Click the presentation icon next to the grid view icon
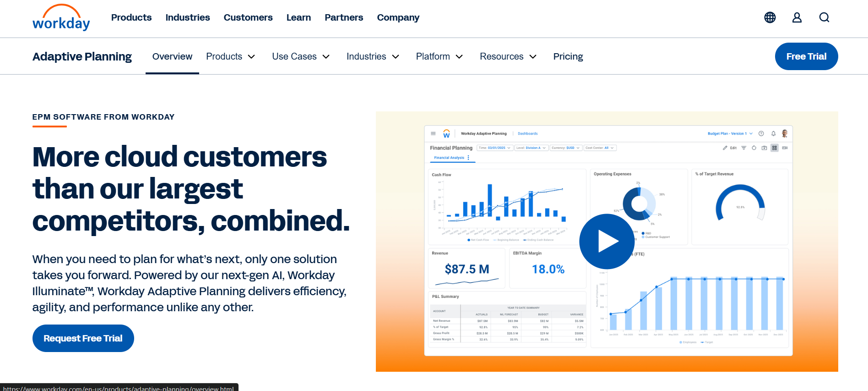 tap(785, 148)
